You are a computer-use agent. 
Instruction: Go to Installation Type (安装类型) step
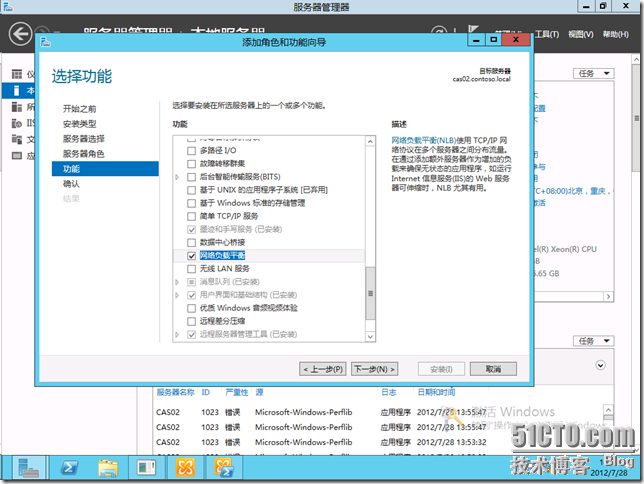(79, 124)
